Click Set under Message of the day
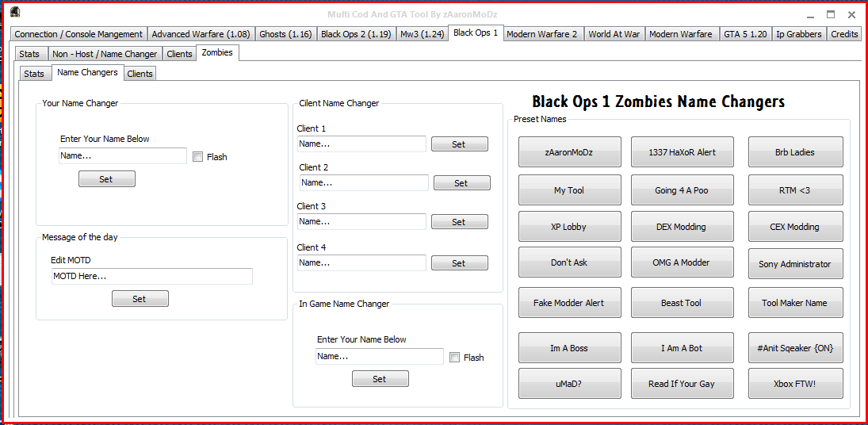 (140, 298)
